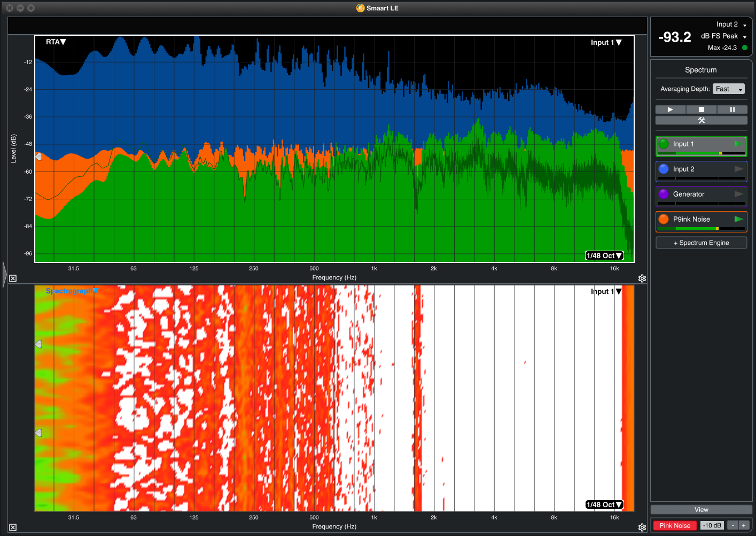Open the Input 2 meter source dropdown
Screen dimensions: 756x536
[x=731, y=25]
